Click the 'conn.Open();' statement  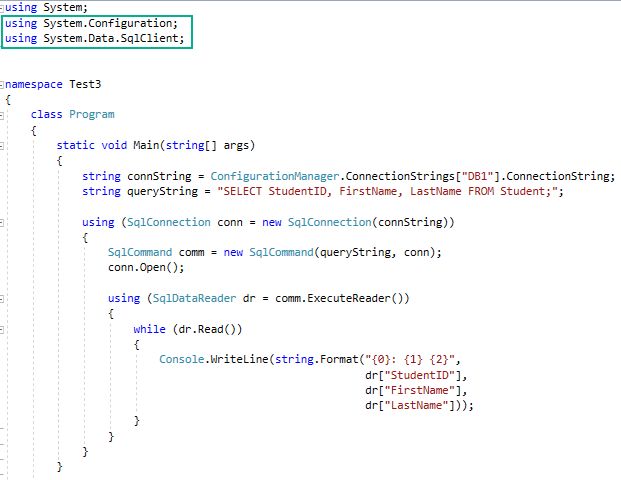[x=146, y=268]
